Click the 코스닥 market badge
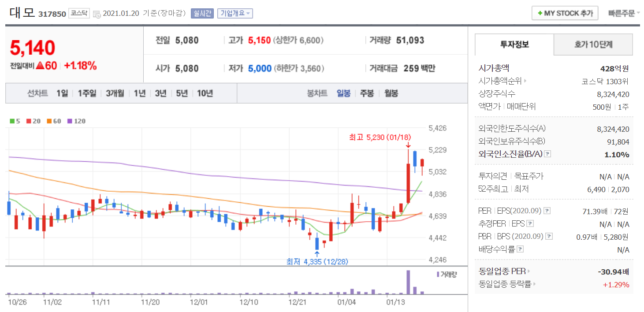This screenshot has width=644, height=312. click(79, 13)
